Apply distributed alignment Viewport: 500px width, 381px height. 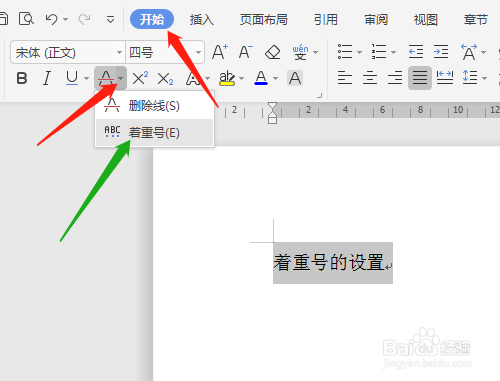445,78
